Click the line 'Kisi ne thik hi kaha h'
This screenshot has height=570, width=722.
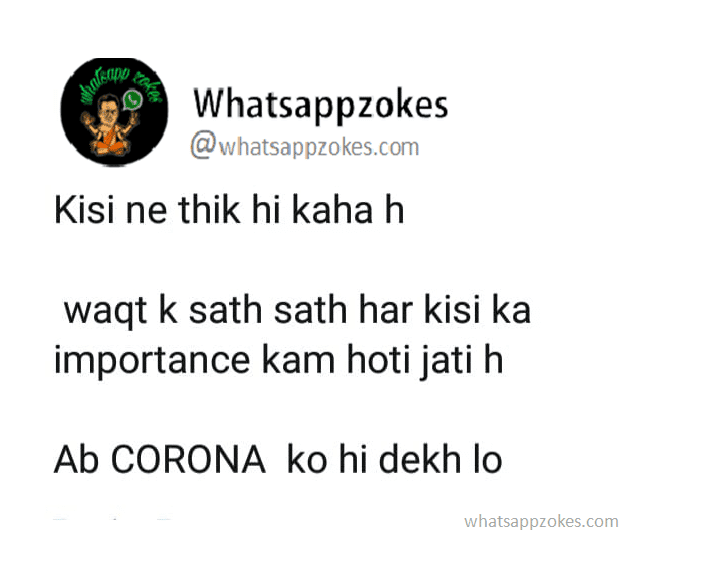(229, 210)
